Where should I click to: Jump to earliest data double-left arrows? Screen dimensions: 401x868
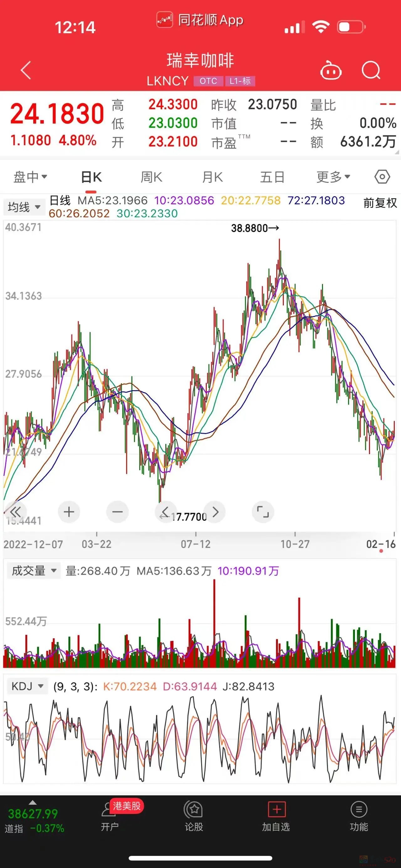(15, 512)
